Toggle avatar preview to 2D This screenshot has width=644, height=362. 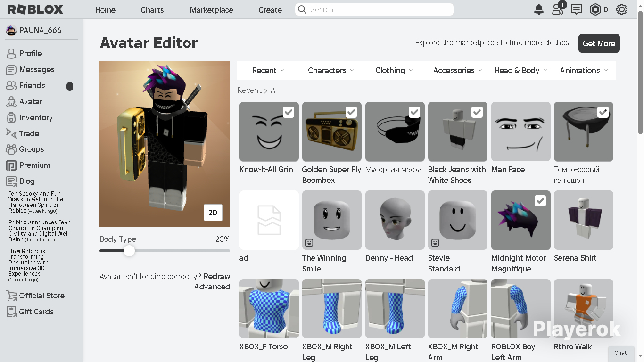pos(213,213)
